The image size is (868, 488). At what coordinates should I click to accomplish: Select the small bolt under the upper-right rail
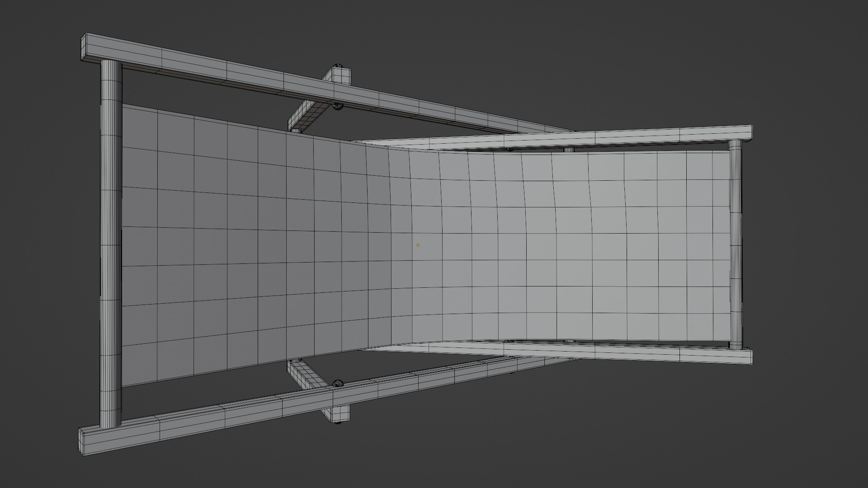coord(510,149)
